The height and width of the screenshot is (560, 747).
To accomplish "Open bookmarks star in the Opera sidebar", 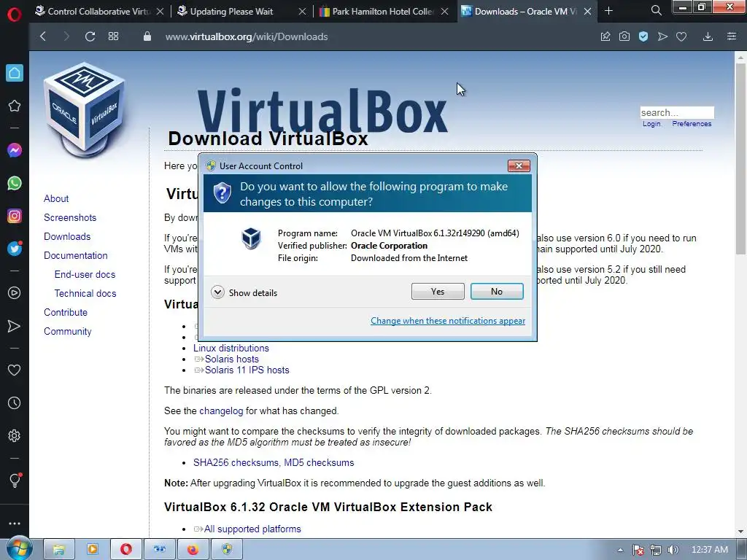I will tap(15, 106).
